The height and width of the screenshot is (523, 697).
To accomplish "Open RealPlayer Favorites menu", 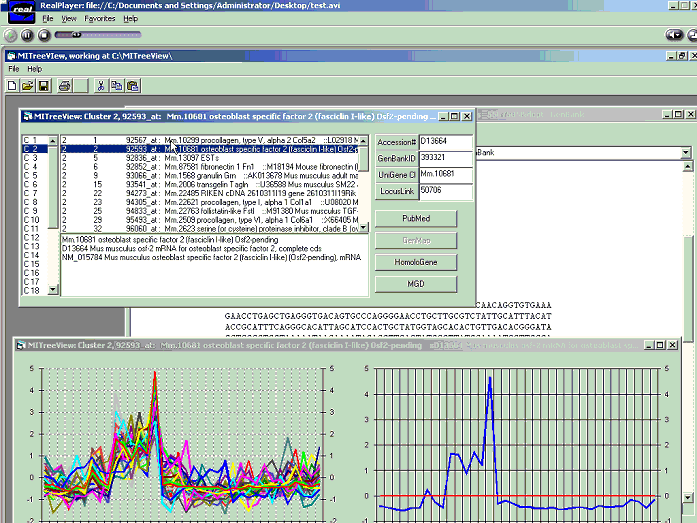I will click(100, 19).
